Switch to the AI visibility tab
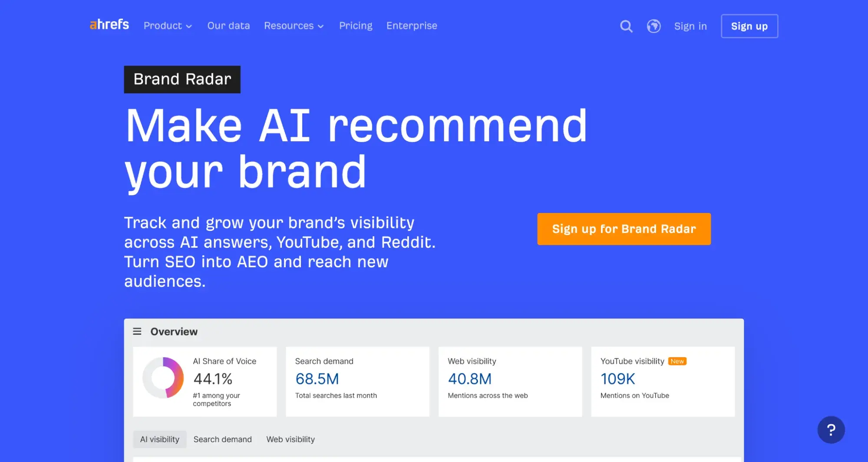The height and width of the screenshot is (462, 868). tap(160, 439)
